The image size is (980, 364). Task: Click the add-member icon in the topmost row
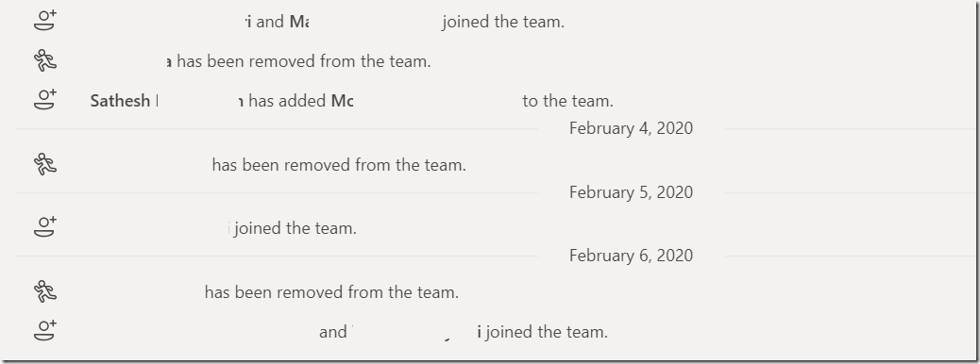tap(45, 20)
